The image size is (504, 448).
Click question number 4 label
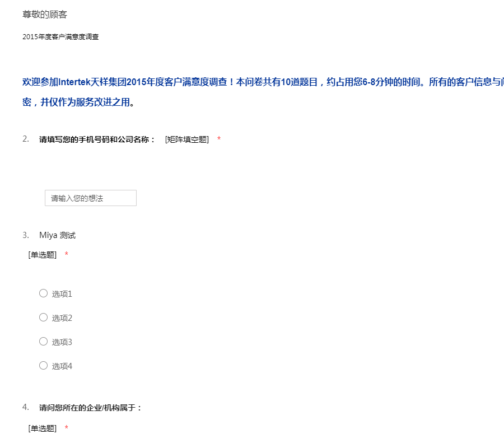[x=26, y=407]
